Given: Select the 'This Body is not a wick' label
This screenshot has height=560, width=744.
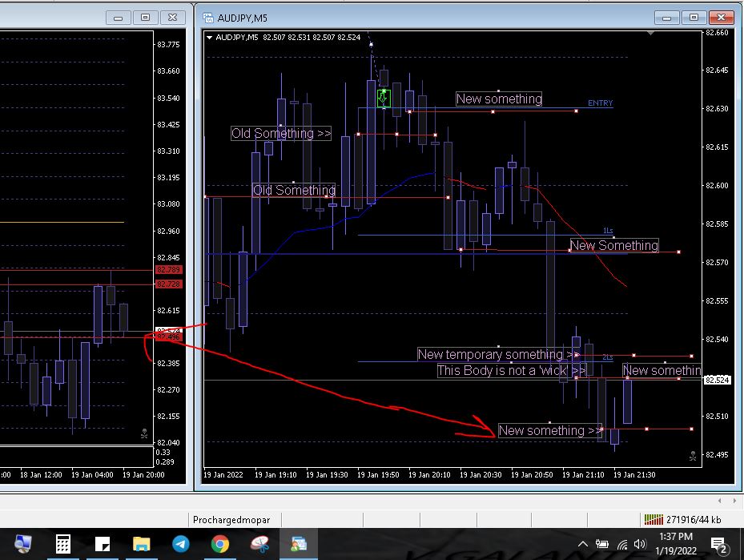Looking at the screenshot, I should pos(512,370).
